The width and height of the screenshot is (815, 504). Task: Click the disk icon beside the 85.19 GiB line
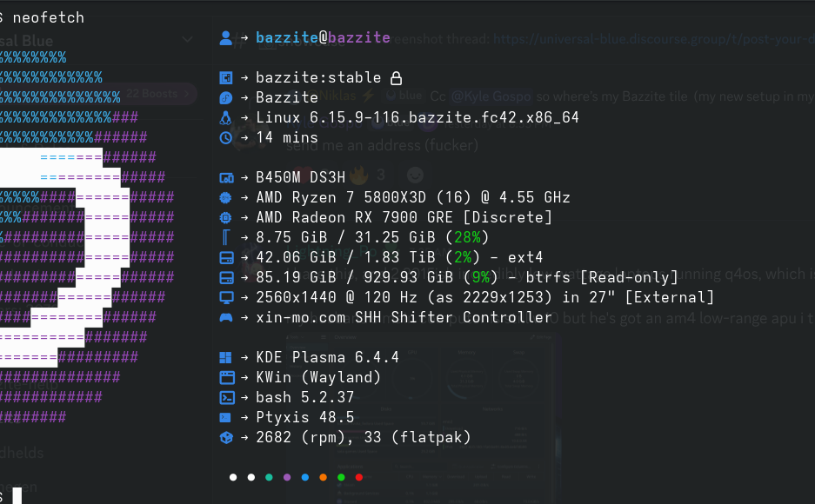pos(226,278)
